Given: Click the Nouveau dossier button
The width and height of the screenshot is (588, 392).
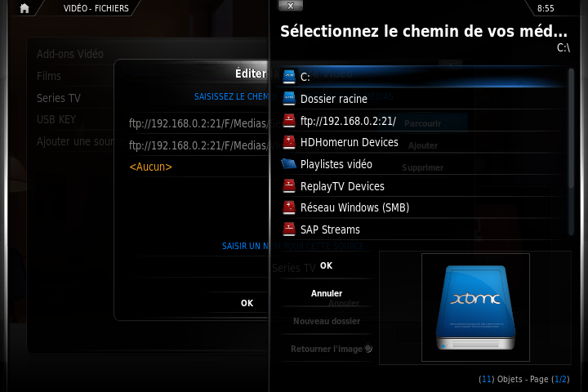Looking at the screenshot, I should point(326,321).
